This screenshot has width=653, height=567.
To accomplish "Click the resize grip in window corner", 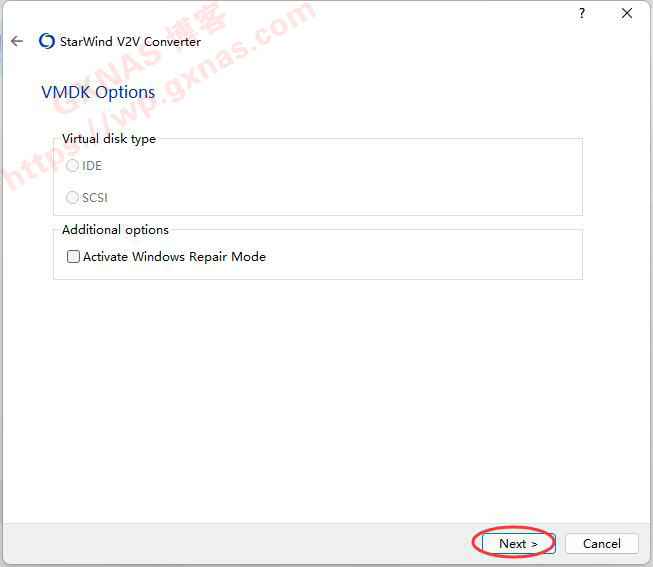I will 647,561.
